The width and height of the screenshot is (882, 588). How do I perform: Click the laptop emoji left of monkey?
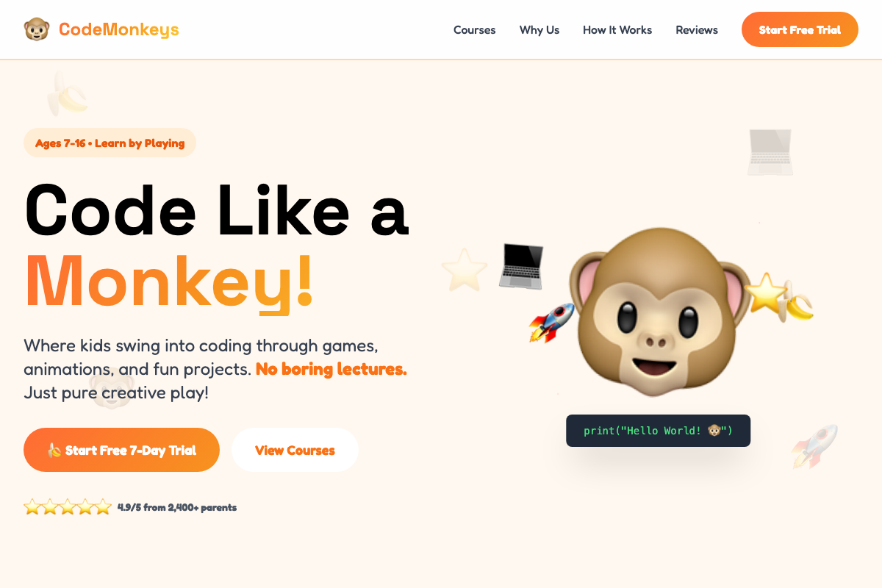pyautogui.click(x=521, y=265)
